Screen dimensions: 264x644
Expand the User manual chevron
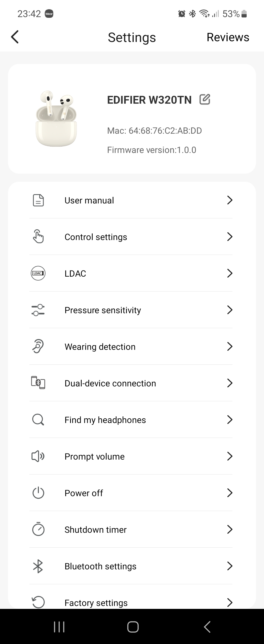pos(230,200)
